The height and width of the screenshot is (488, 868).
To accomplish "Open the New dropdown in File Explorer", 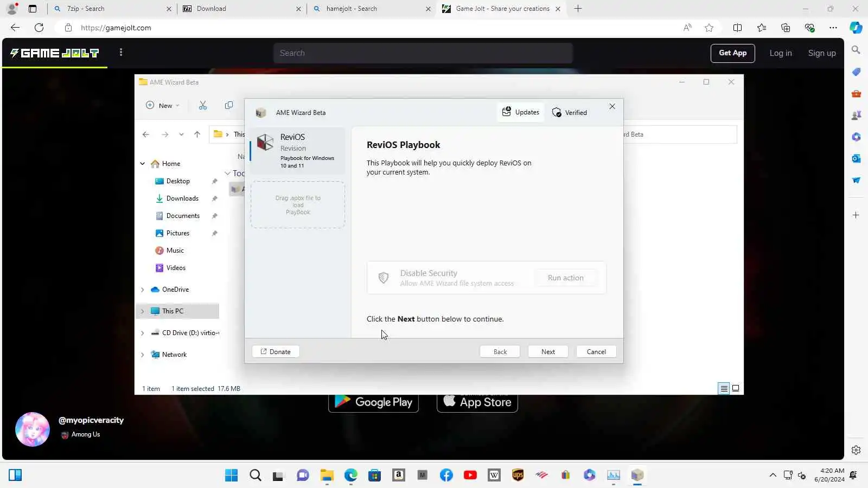I will 162,105.
